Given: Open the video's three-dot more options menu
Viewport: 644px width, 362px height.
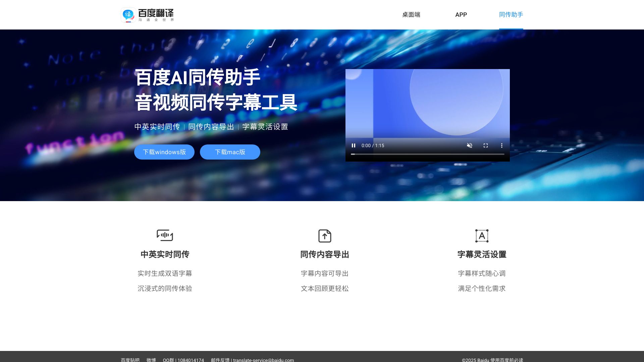Looking at the screenshot, I should click(502, 145).
